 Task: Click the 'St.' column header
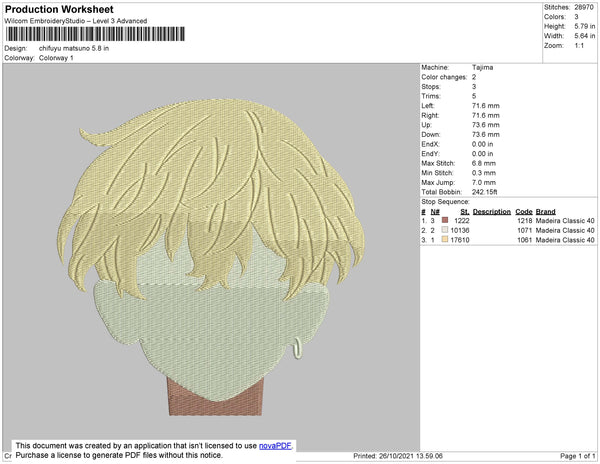465,212
